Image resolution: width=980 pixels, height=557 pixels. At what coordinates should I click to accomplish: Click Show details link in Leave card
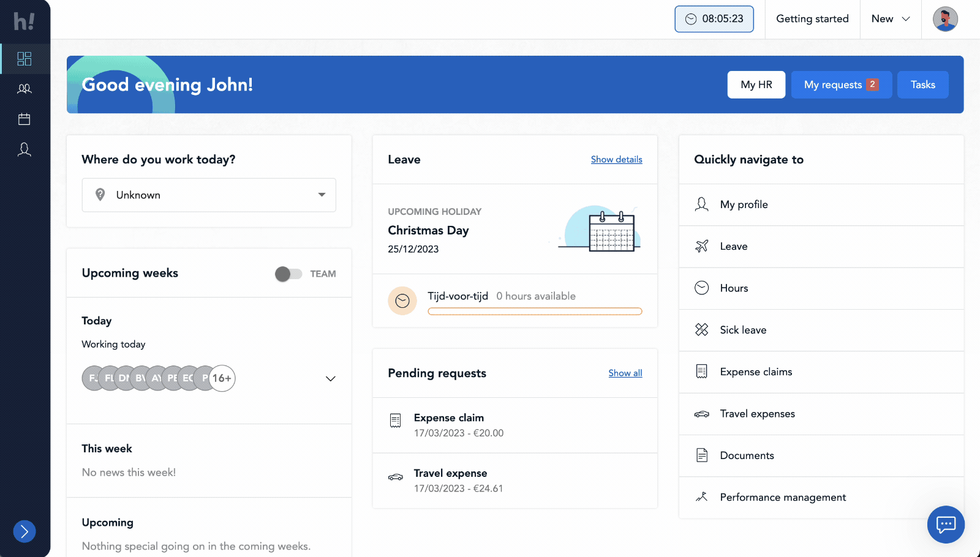coord(616,159)
